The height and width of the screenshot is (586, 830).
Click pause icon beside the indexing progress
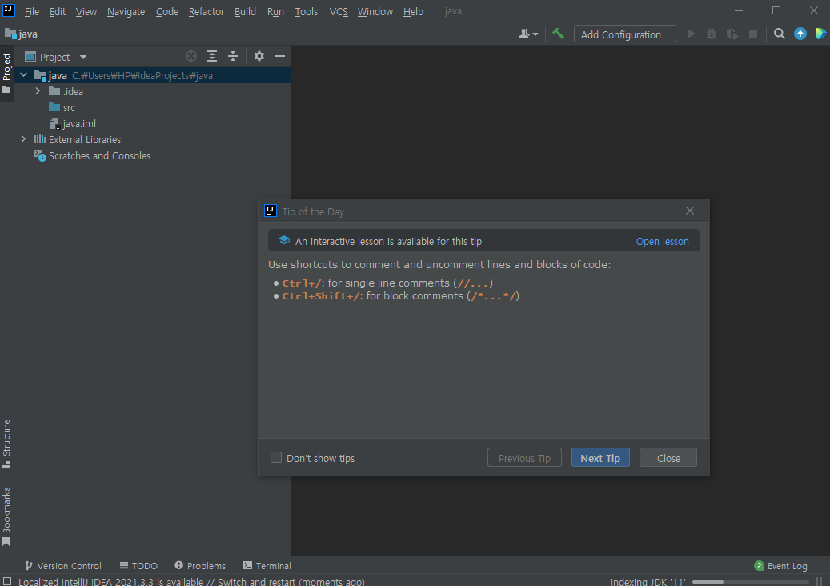click(x=819, y=581)
